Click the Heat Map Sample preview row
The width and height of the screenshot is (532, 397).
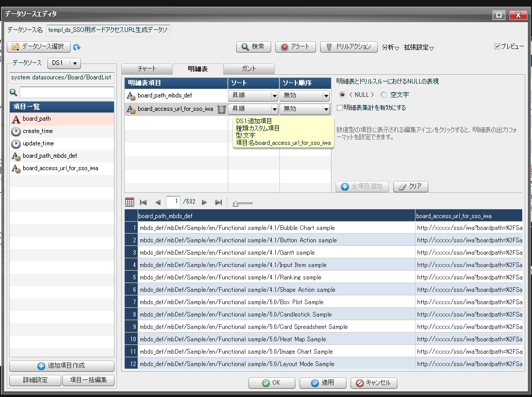[323, 339]
